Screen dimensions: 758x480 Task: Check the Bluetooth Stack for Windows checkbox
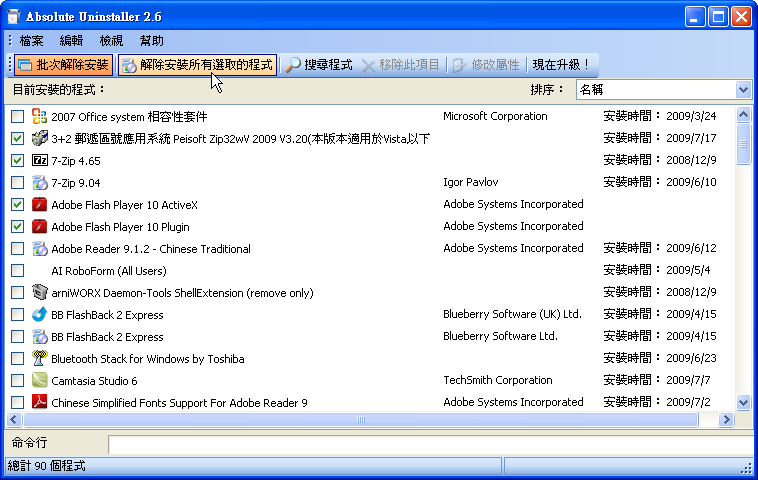(x=17, y=359)
